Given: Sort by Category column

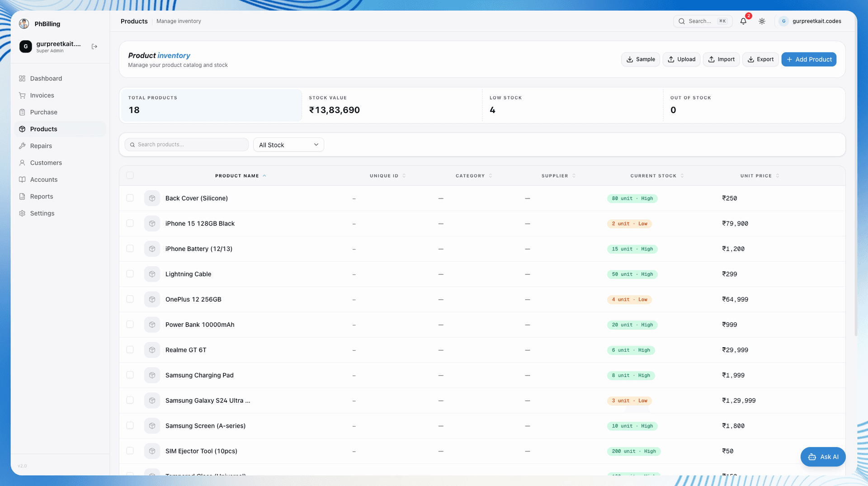Looking at the screenshot, I should tap(474, 176).
